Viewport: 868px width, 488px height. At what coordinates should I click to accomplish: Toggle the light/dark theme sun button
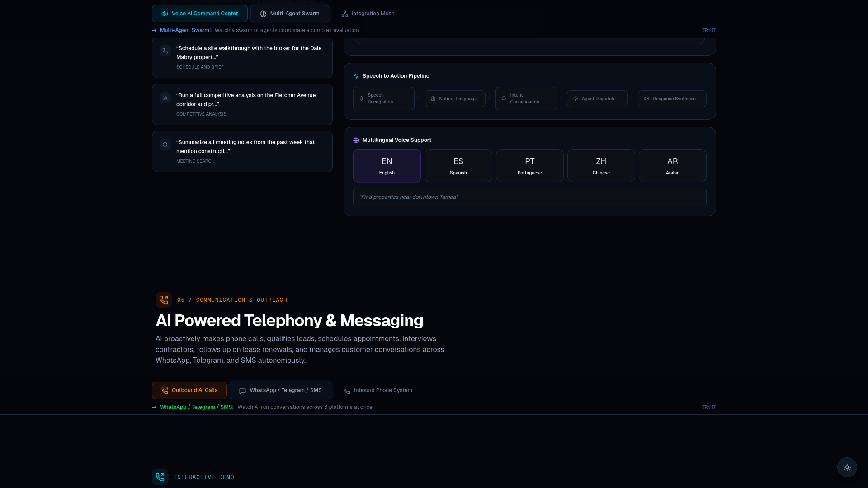(847, 467)
